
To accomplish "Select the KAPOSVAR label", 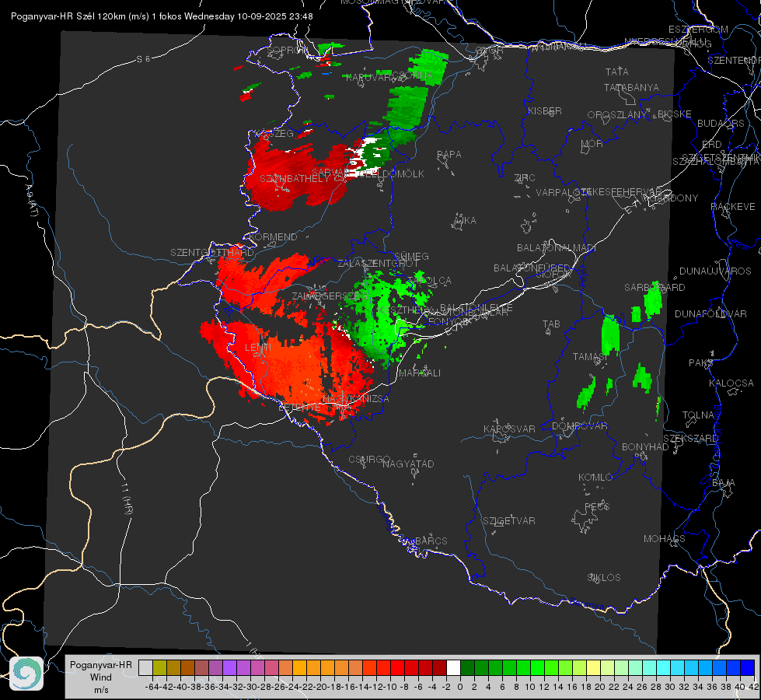I will pos(509,429).
